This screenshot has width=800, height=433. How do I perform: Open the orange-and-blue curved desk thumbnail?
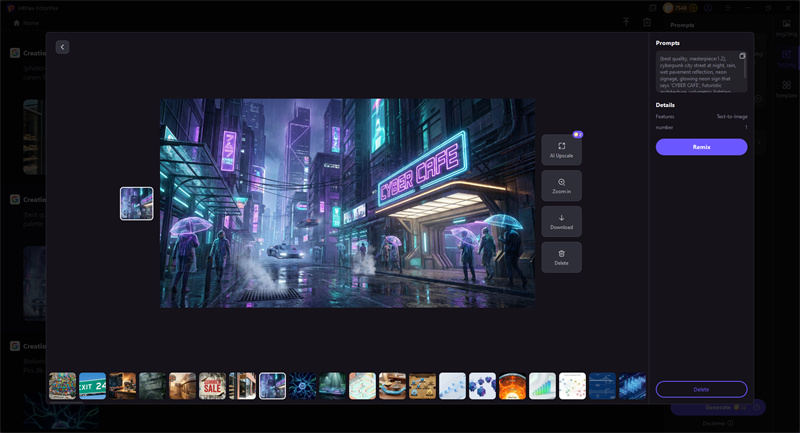click(392, 386)
